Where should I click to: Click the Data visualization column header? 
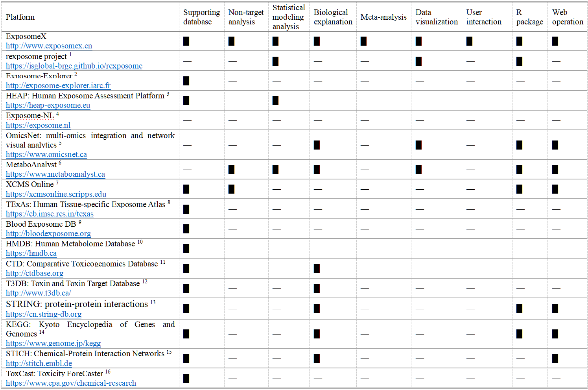(437, 17)
